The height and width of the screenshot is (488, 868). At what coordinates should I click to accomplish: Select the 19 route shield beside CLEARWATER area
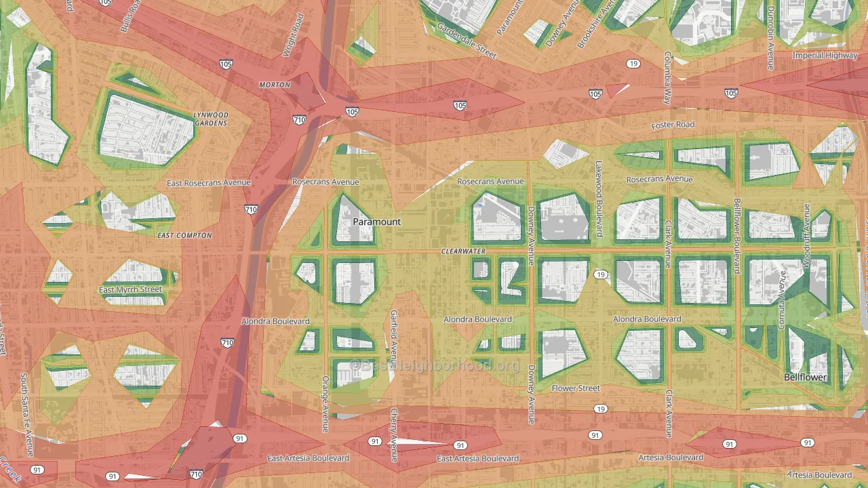click(x=600, y=274)
